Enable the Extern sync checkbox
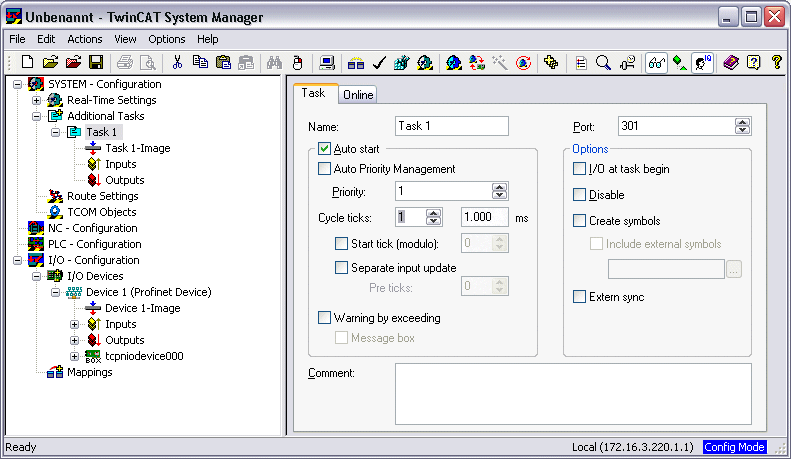 pos(580,297)
